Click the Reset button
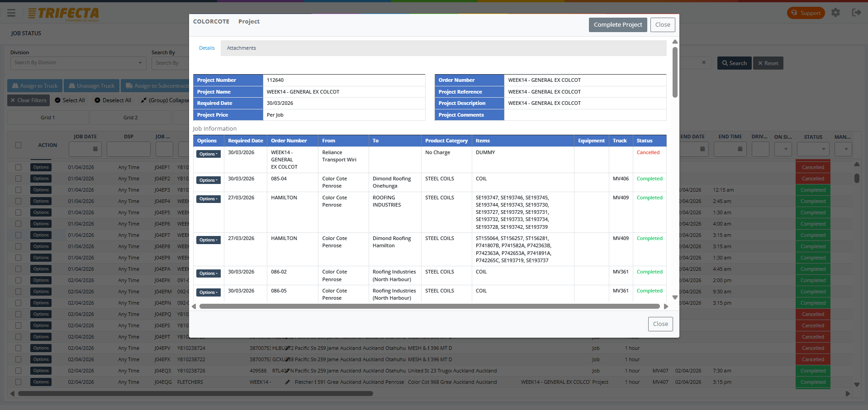 (768, 63)
